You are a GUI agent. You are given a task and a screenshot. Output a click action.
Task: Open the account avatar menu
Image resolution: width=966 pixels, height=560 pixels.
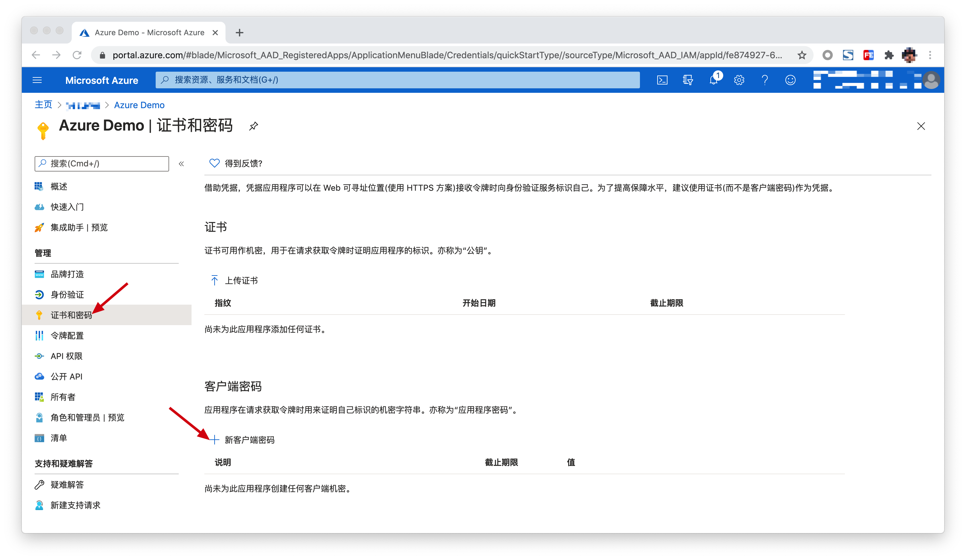click(x=931, y=80)
